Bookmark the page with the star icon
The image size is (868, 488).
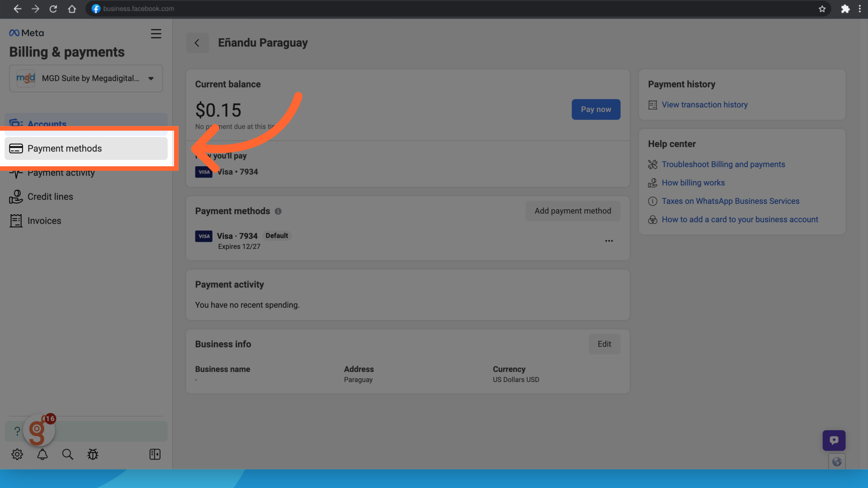point(822,9)
